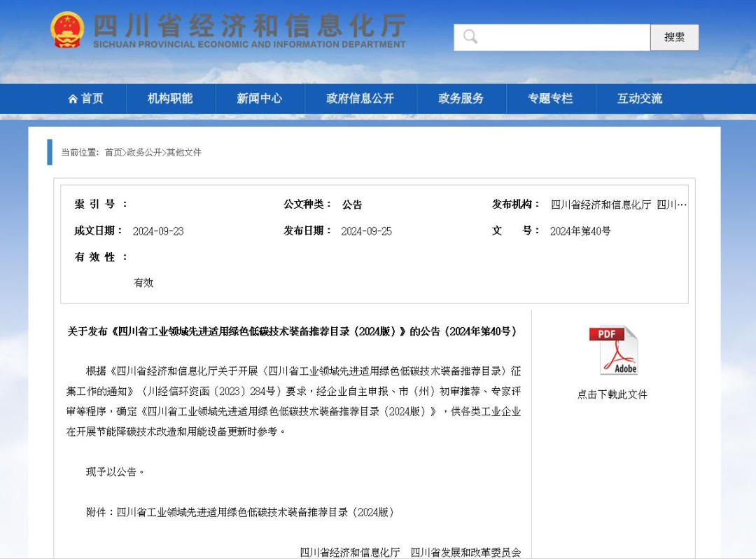Open the 机构职能 menu item
Image resolution: width=756 pixels, height=559 pixels.
[170, 99]
